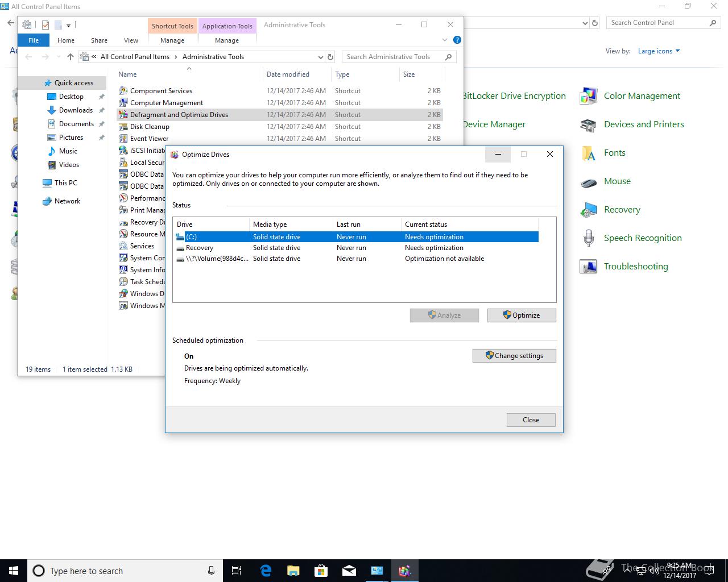The height and width of the screenshot is (582, 728).
Task: Switch to the Share ribbon tab
Action: pos(99,40)
